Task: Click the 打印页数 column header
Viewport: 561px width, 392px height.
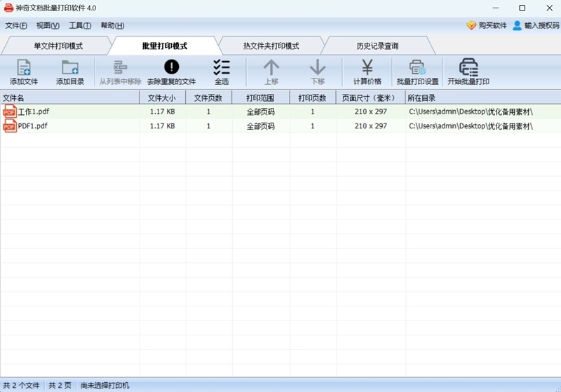Action: [x=313, y=97]
